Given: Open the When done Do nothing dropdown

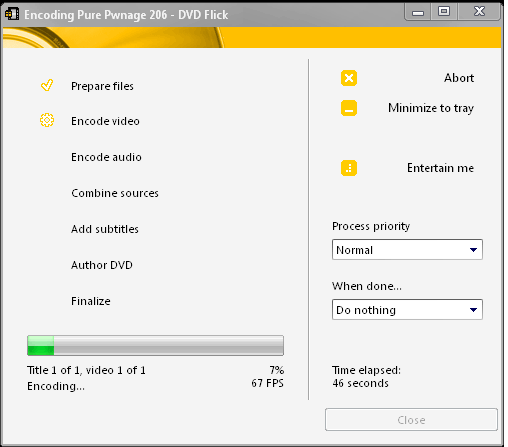Looking at the screenshot, I should click(x=407, y=310).
